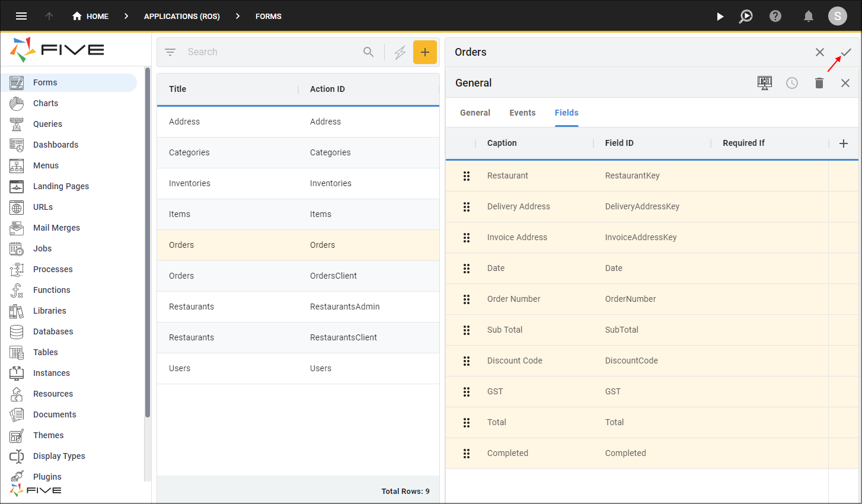Open the user avatar S menu
Viewport: 862px width, 504px height.
838,16
